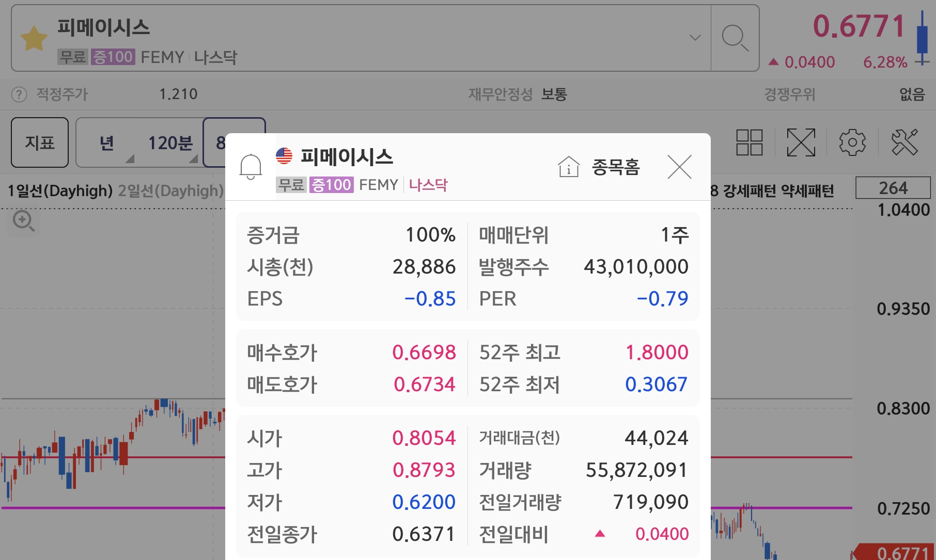
Task: Open the 년 period dropdown
Action: point(107,143)
